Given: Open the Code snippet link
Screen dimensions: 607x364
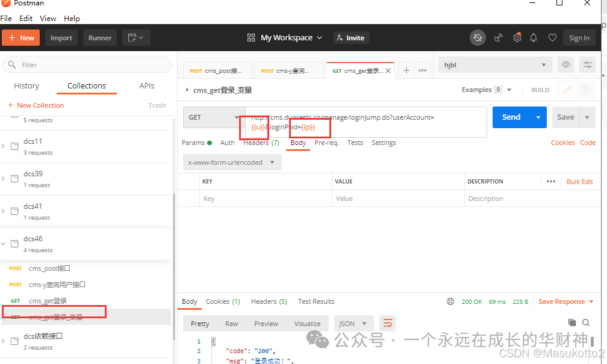Looking at the screenshot, I should pos(588,143).
